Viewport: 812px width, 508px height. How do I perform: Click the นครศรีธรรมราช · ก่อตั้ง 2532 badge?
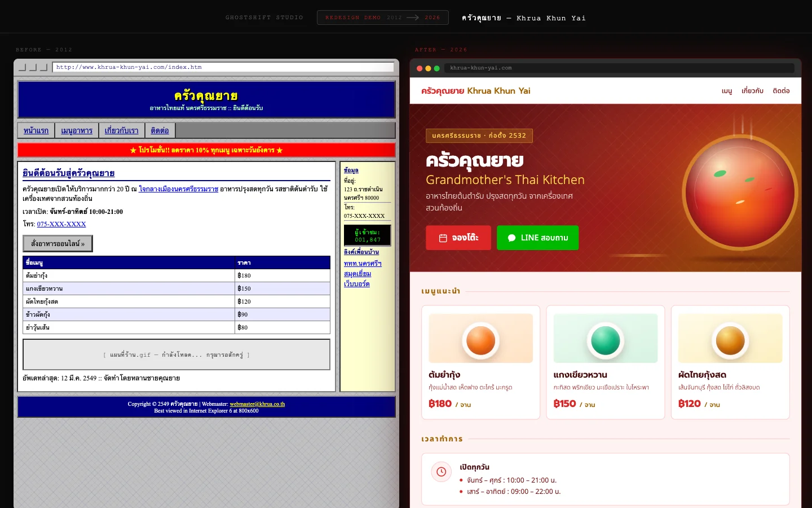[479, 135]
